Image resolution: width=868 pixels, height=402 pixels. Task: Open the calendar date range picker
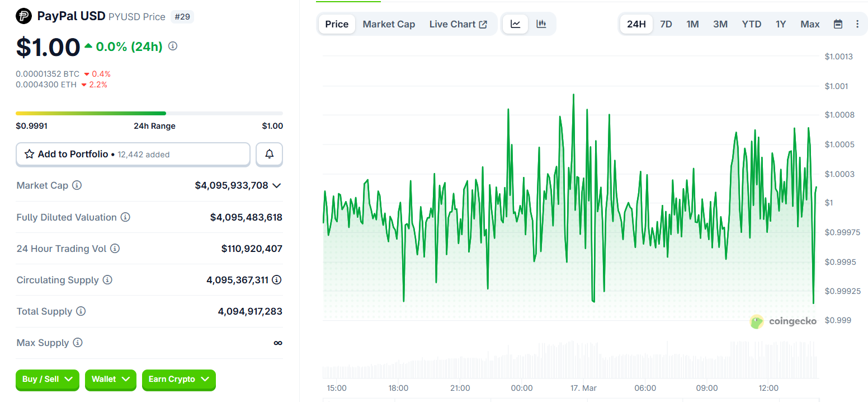[838, 24]
